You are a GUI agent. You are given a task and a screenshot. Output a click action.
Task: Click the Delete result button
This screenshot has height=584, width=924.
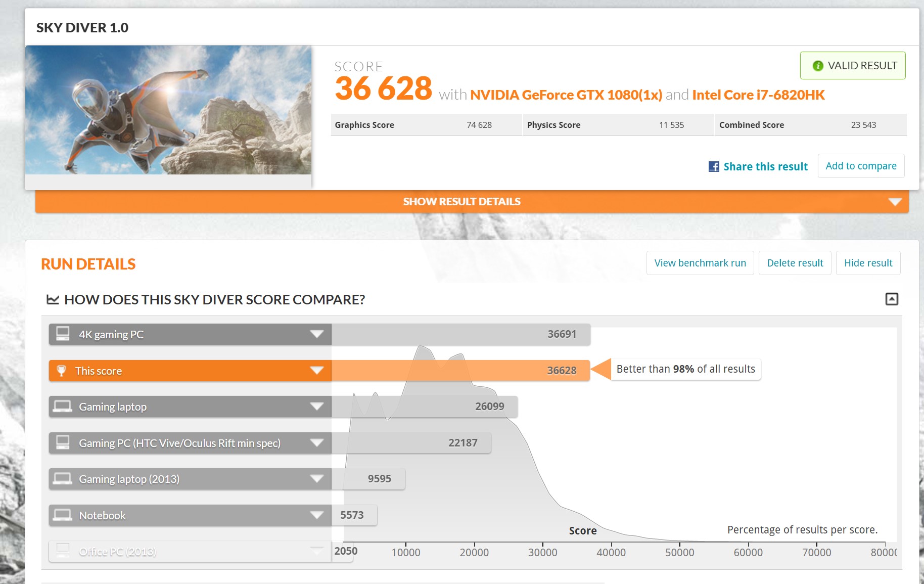pos(795,263)
